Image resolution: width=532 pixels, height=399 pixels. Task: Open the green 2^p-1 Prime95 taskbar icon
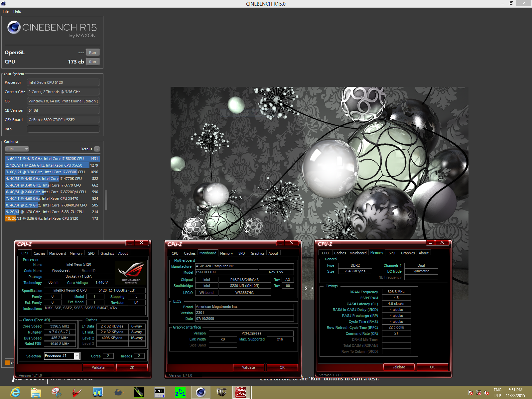[x=180, y=392]
